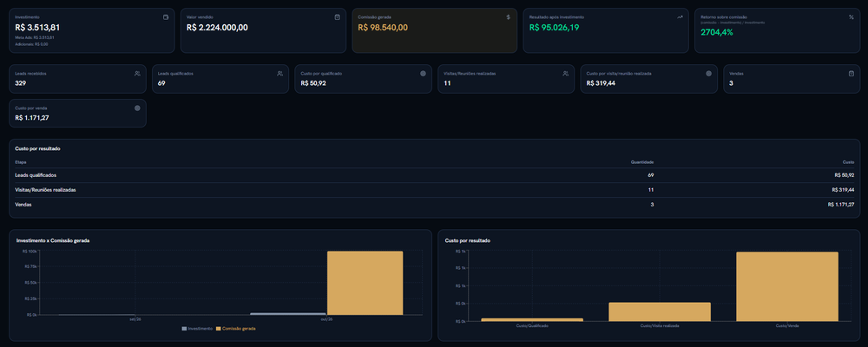
Task: Click the Custo/Qualificado axis label
Action: tap(532, 326)
